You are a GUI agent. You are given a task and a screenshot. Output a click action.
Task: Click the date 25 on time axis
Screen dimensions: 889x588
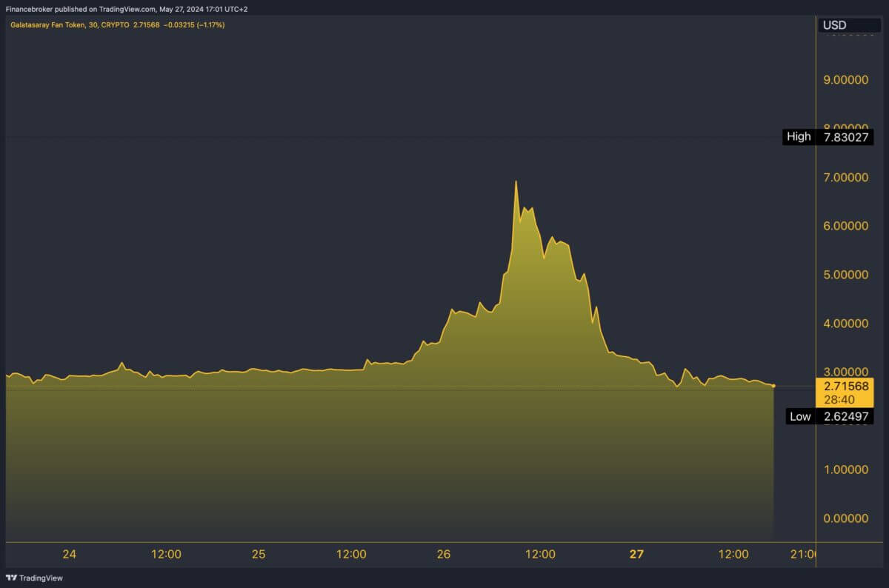click(259, 554)
